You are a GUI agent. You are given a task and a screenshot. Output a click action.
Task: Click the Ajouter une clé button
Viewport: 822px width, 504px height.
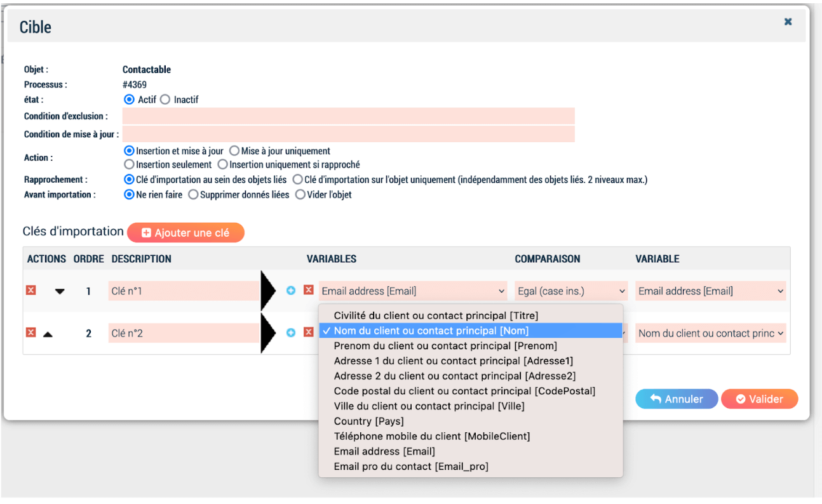coord(185,233)
